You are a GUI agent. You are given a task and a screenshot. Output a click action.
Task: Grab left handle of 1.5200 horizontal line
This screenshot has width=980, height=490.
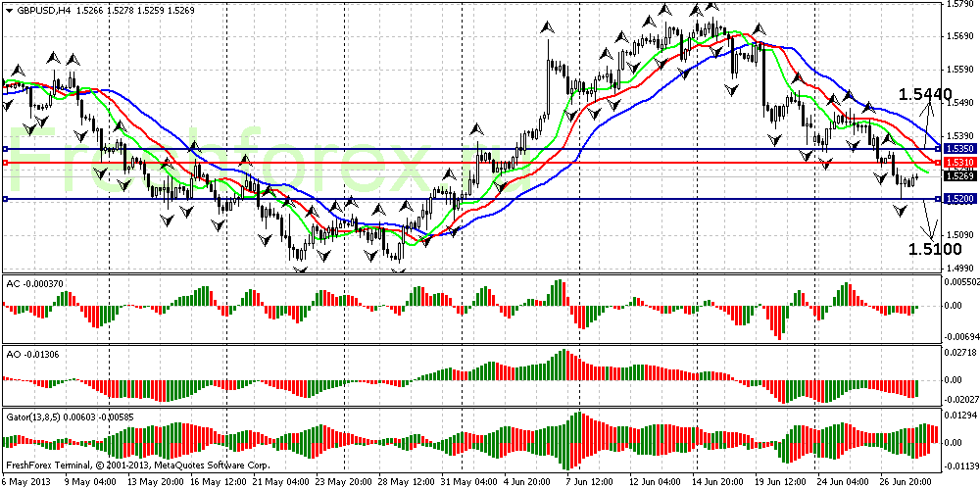tap(5, 199)
